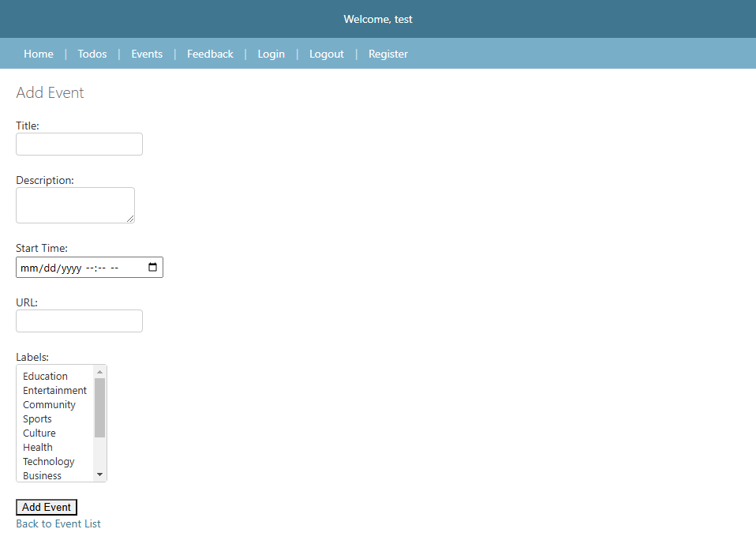Open the Feedback page
The image size is (756, 559).
pos(210,54)
